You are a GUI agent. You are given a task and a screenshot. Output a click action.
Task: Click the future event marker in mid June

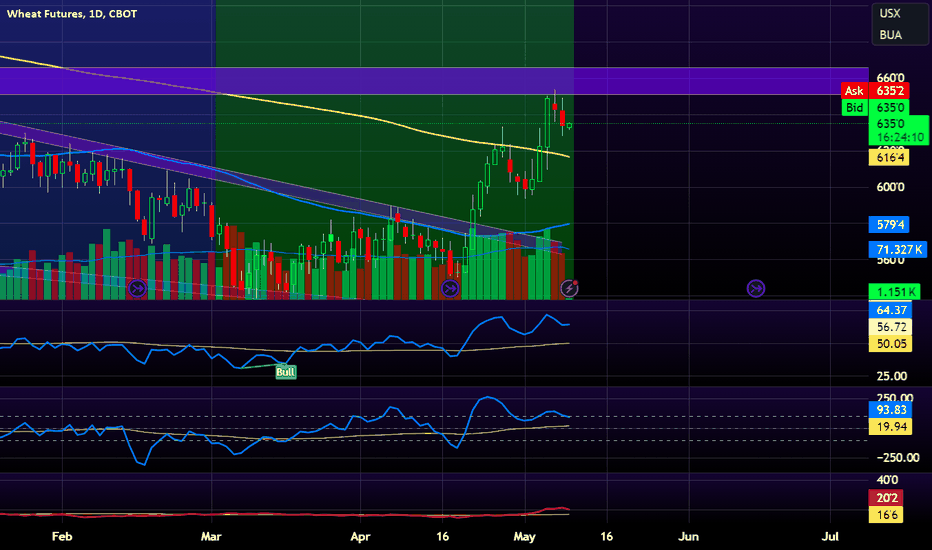tap(755, 289)
